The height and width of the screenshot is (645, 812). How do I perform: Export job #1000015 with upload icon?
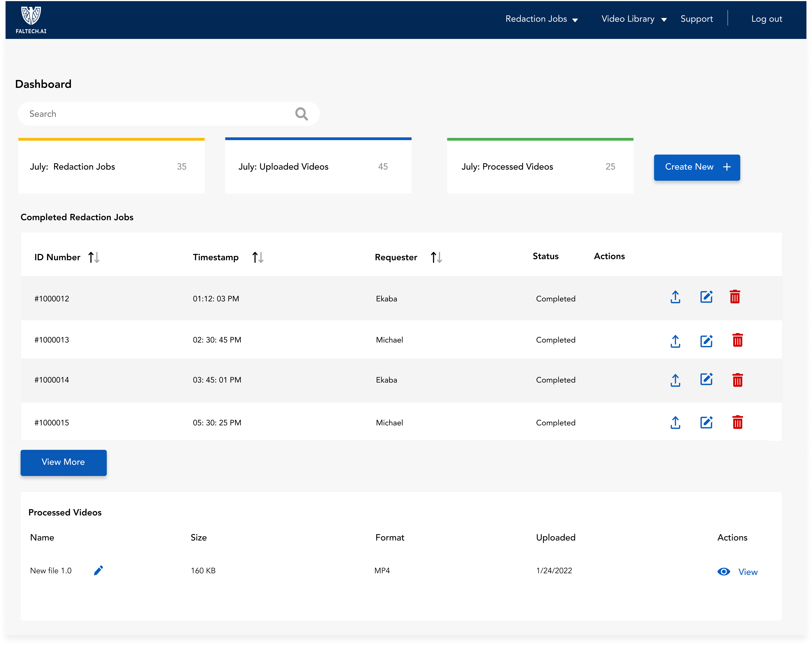675,422
